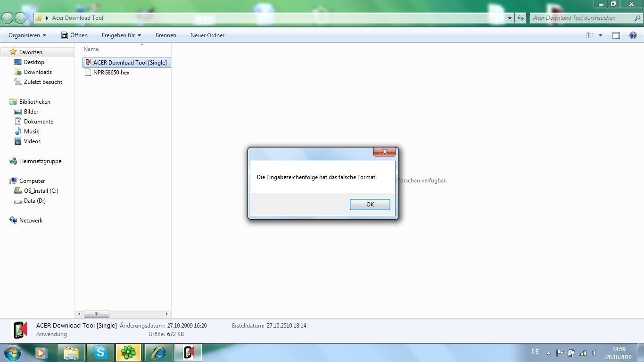Click the change view icon
The width and height of the screenshot is (644, 362).
(590, 35)
